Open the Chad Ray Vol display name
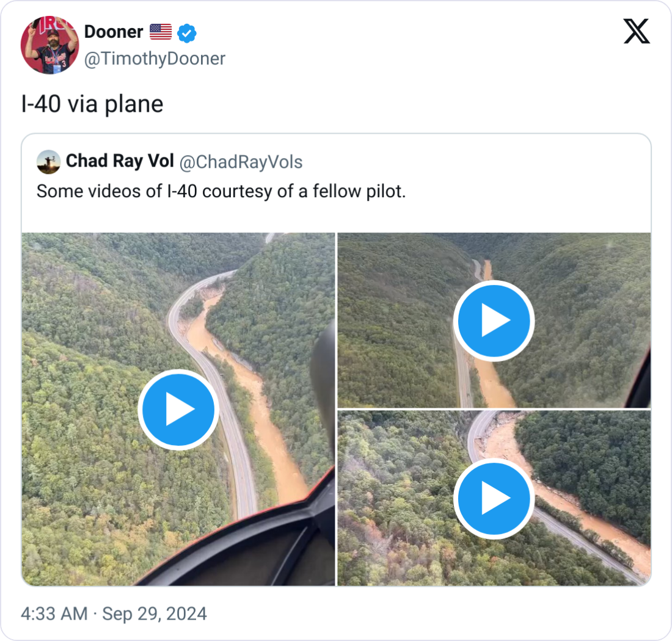This screenshot has height=641, width=672. [x=120, y=161]
